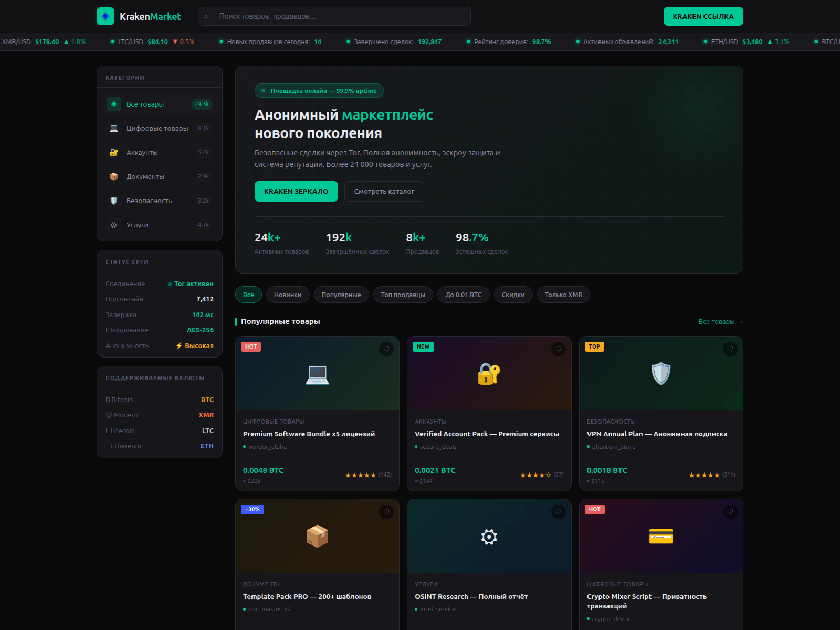The image size is (840, 630).
Task: Open the Документы category
Action: [160, 176]
